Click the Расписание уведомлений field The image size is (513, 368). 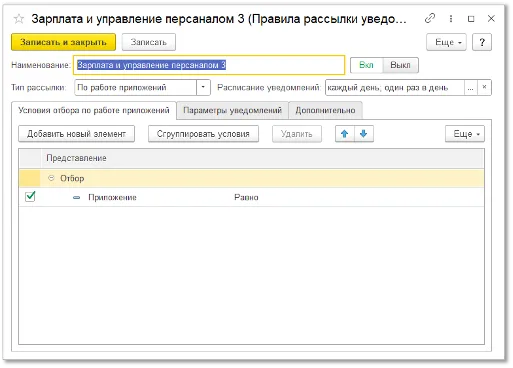click(395, 88)
